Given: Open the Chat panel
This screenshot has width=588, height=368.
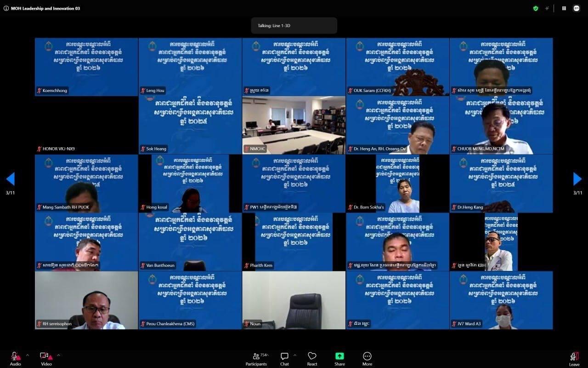Looking at the screenshot, I should coord(284,359).
